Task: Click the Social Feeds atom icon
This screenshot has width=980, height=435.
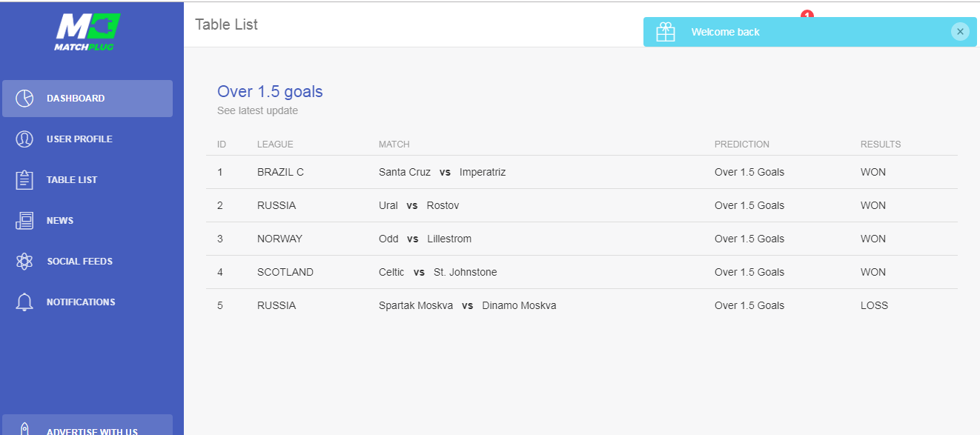Action: coord(24,262)
